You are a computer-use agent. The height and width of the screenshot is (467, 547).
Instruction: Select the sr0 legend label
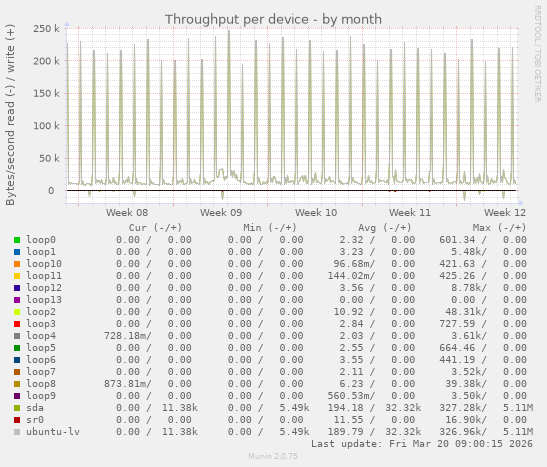[35, 420]
